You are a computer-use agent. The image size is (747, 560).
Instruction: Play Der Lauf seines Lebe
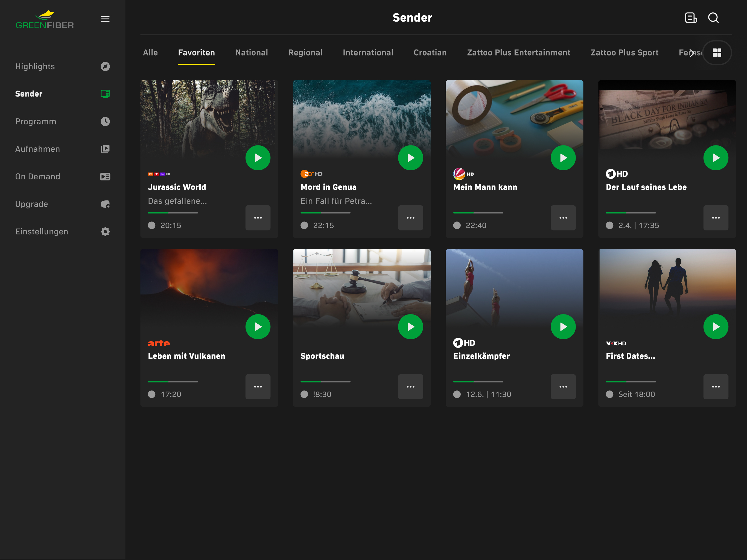[x=716, y=158]
